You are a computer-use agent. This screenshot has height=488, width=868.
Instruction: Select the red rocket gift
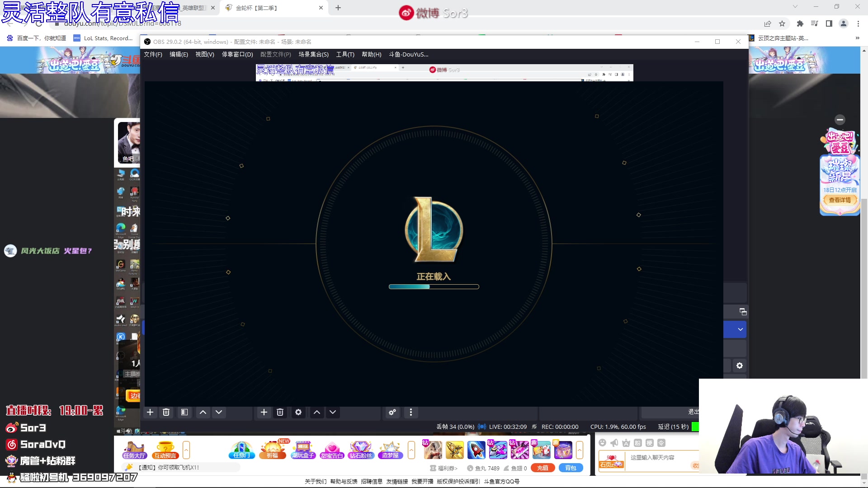[476, 450]
